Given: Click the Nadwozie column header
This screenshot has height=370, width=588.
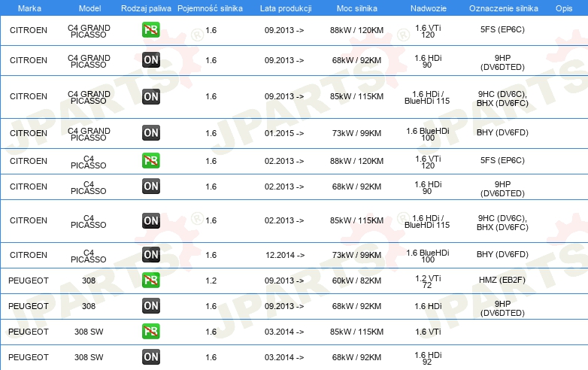Looking at the screenshot, I should (429, 8).
